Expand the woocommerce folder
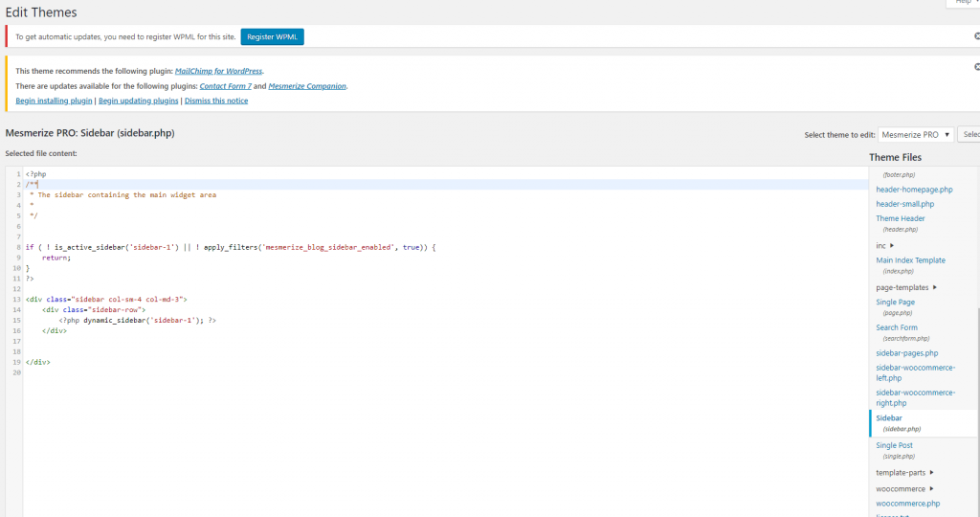 click(903, 488)
